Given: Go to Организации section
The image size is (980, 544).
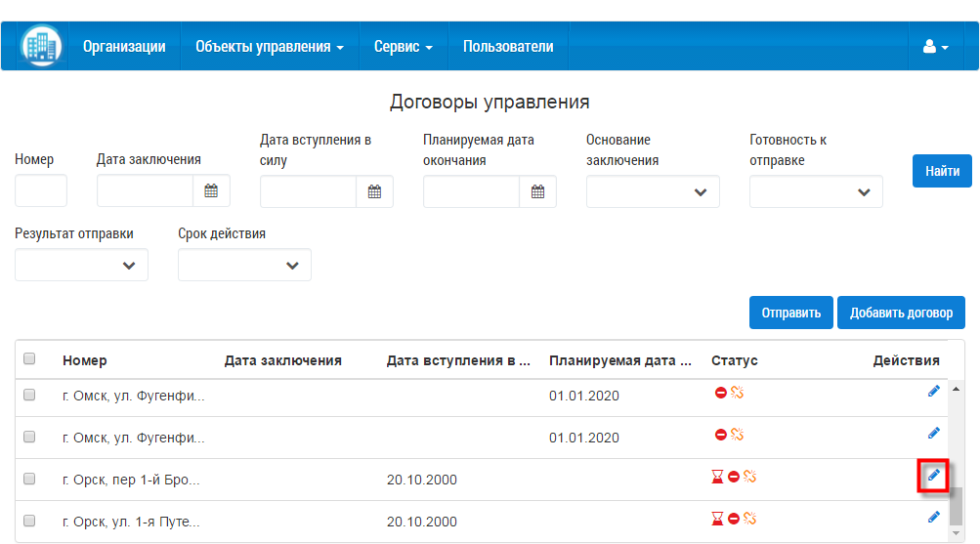Looking at the screenshot, I should click(x=124, y=46).
